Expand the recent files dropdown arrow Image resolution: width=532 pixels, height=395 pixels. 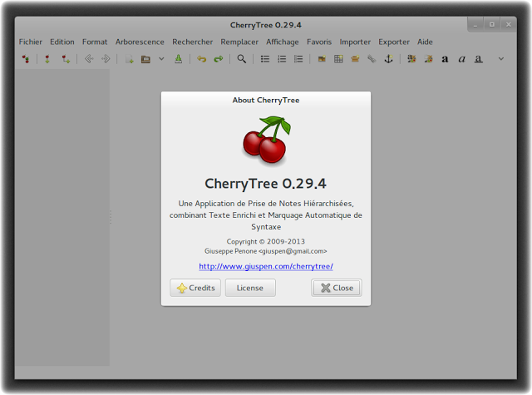(161, 59)
